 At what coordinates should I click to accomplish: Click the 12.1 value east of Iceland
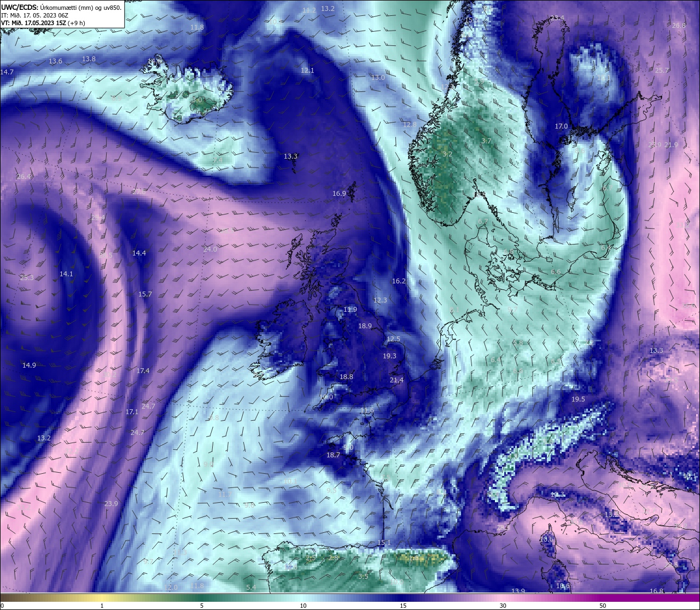click(307, 71)
